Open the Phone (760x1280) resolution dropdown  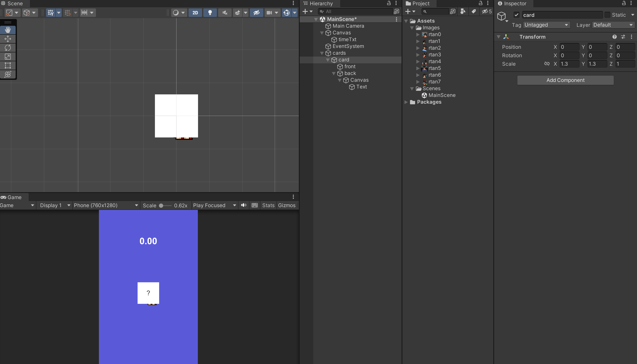click(106, 205)
